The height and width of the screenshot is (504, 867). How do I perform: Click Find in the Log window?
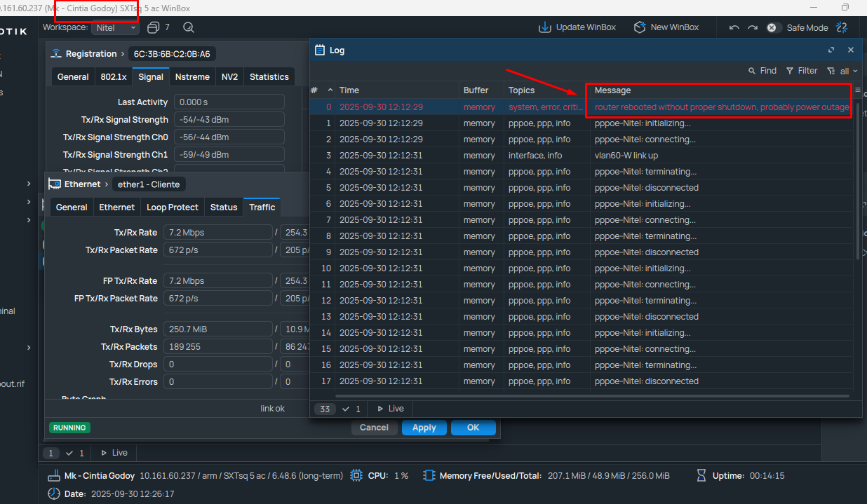[x=762, y=71]
